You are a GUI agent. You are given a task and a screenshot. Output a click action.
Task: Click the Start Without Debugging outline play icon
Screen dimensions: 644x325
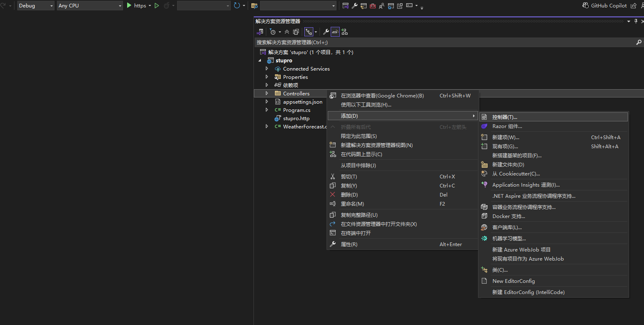[x=157, y=5]
